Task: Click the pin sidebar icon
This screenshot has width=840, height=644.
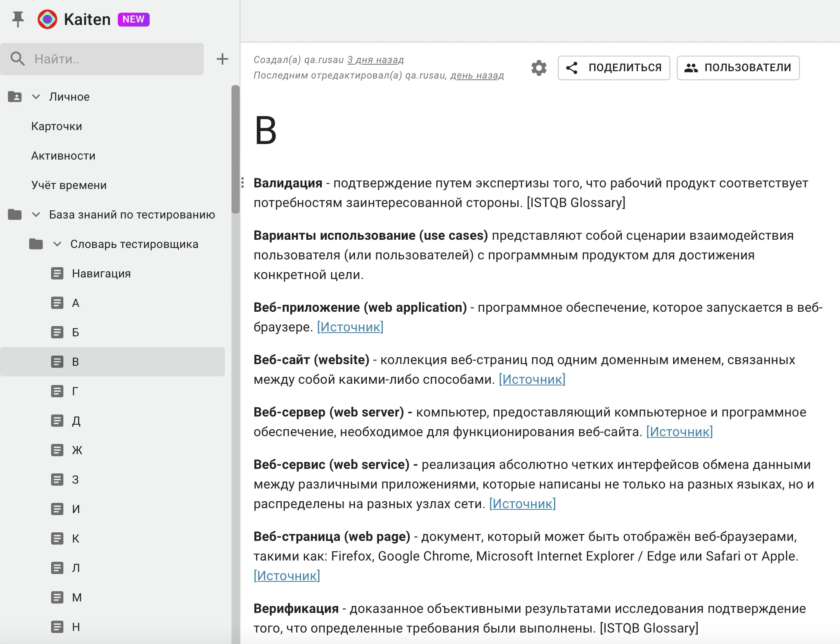Action: click(18, 19)
